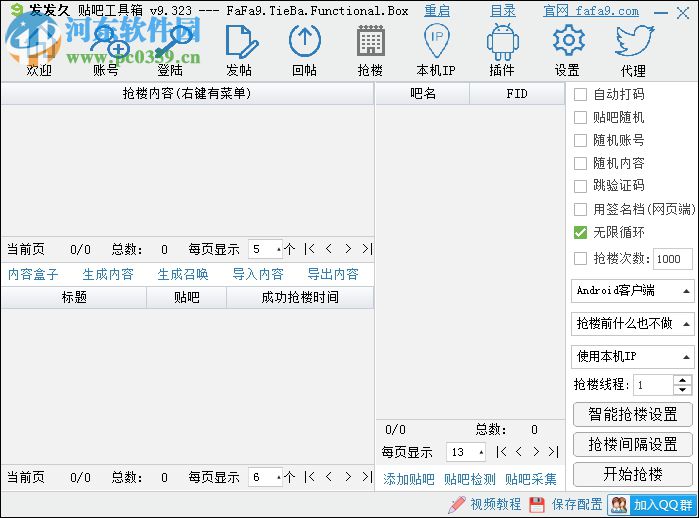Go to next page in bottom results pager
Screen dimensions: 699x518
tap(348, 477)
